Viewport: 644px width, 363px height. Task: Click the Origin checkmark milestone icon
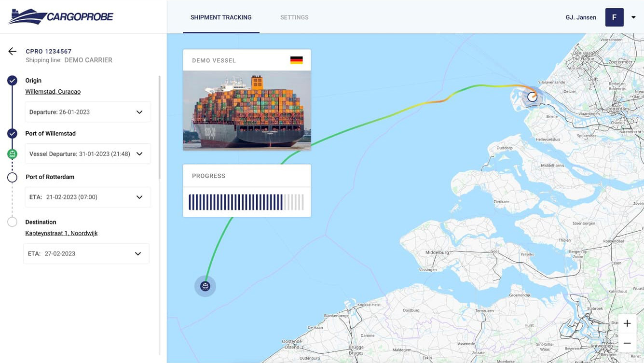coord(12,81)
